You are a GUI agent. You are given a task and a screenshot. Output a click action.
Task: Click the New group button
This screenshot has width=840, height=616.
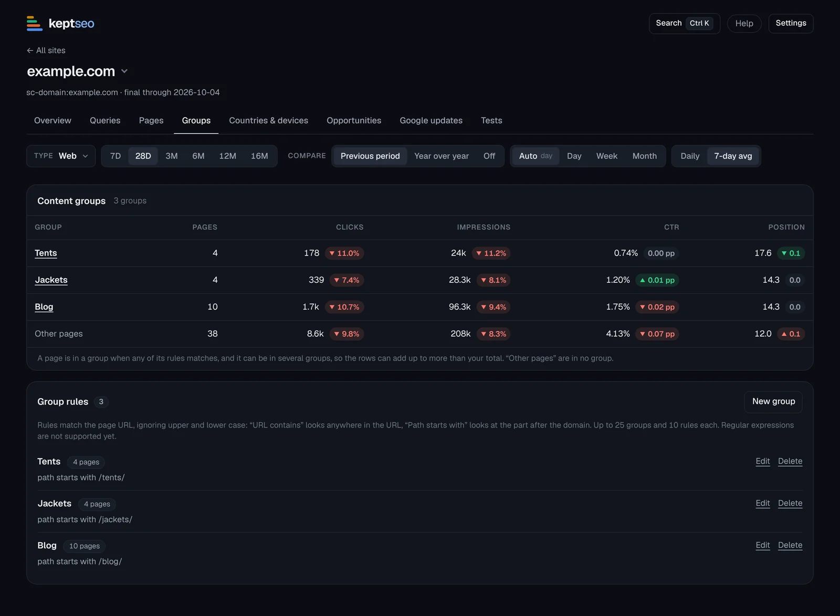click(773, 401)
